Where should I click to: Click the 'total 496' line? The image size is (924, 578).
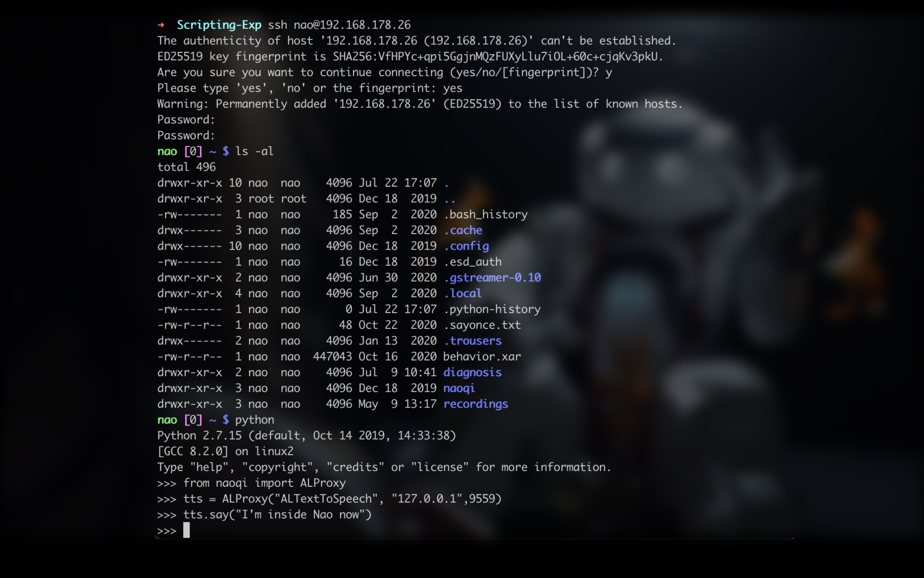[186, 167]
